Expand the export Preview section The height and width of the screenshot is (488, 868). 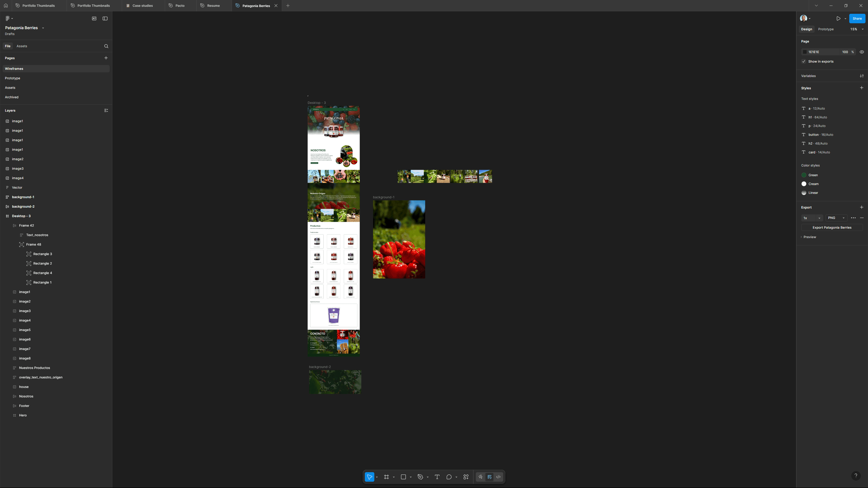pyautogui.click(x=809, y=237)
